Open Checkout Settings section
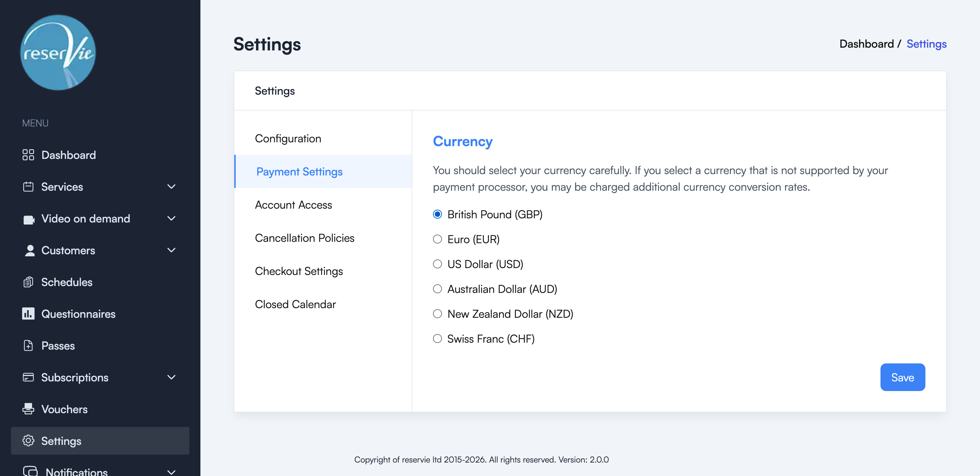The image size is (980, 476). tap(299, 271)
